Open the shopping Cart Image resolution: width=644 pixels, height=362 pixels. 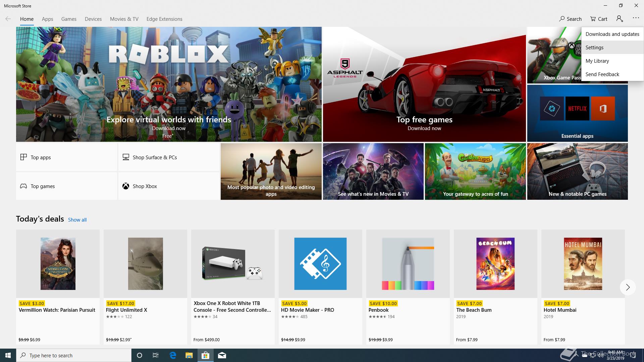(x=599, y=19)
